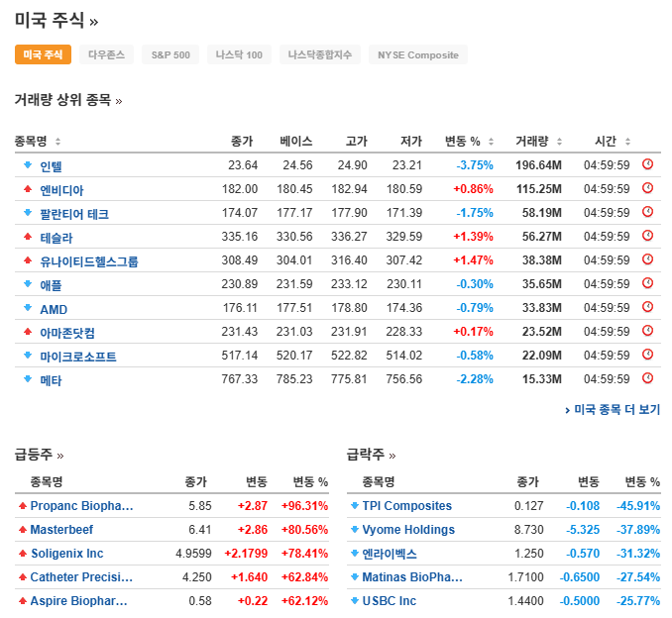Image resolution: width=672 pixels, height=618 pixels.
Task: Open the 미국 주식 » page heading
Action: 56,21
